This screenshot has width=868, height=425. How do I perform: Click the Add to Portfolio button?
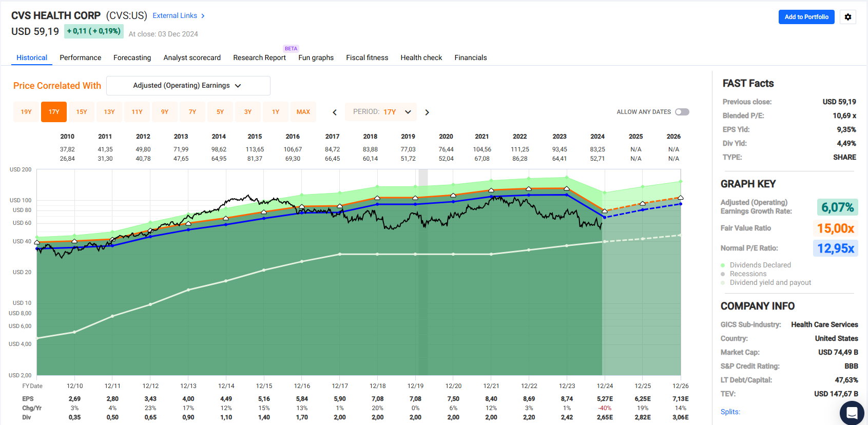point(806,17)
